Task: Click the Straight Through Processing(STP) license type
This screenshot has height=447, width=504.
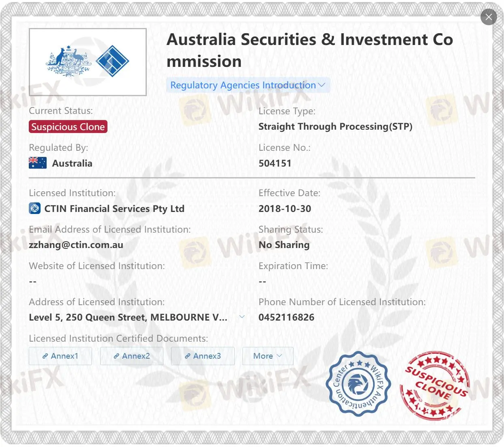Action: click(335, 126)
